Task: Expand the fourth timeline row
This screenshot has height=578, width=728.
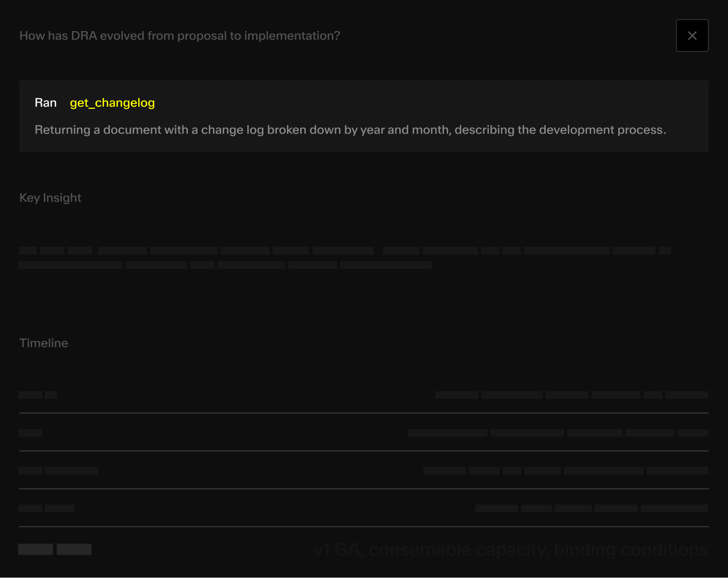Action: [363, 508]
